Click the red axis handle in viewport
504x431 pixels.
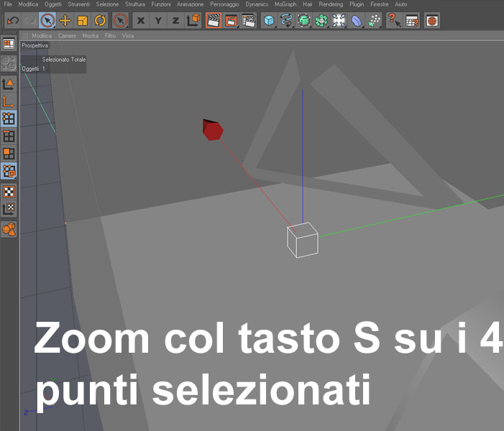[x=213, y=130]
